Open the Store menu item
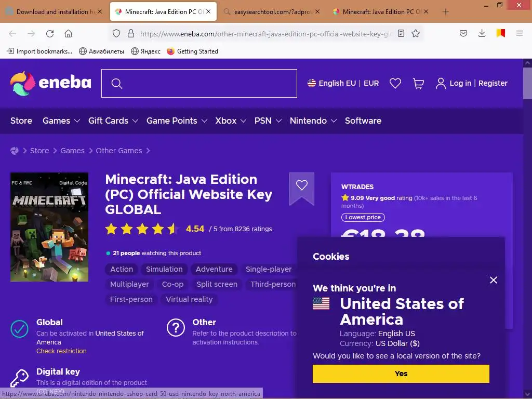Viewport: 532px width, 399px height. [21, 121]
